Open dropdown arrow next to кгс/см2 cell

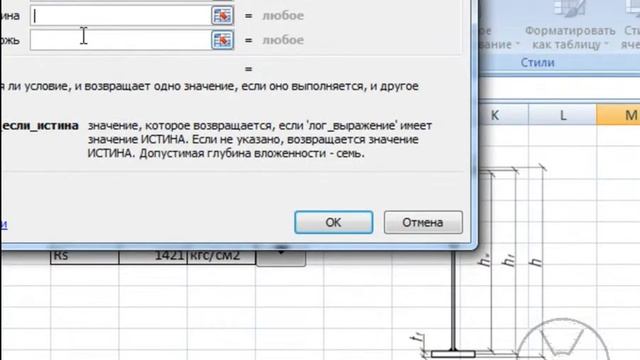click(281, 257)
